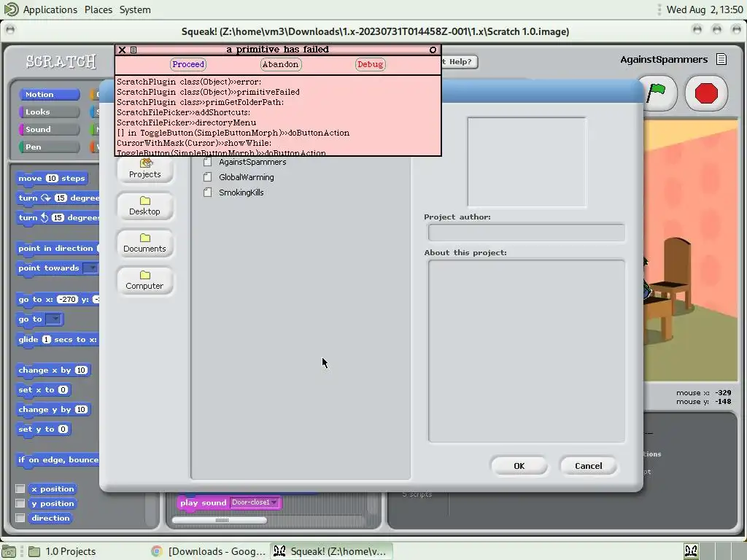
Task: Open the Computer shortcut folder
Action: pos(145,281)
